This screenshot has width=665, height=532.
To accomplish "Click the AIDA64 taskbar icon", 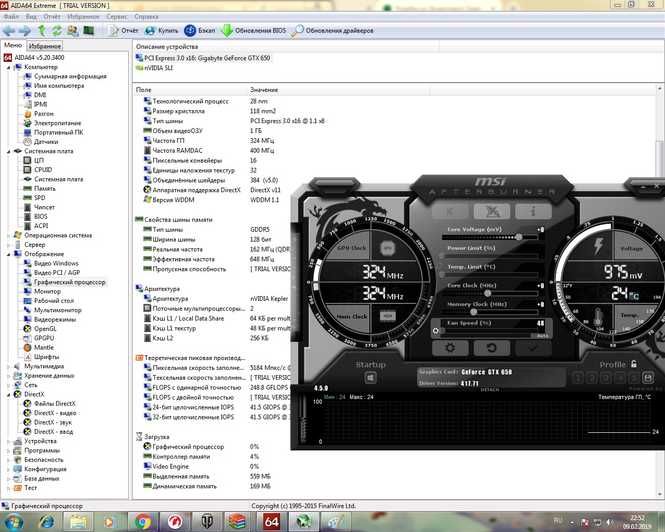I will (x=271, y=521).
